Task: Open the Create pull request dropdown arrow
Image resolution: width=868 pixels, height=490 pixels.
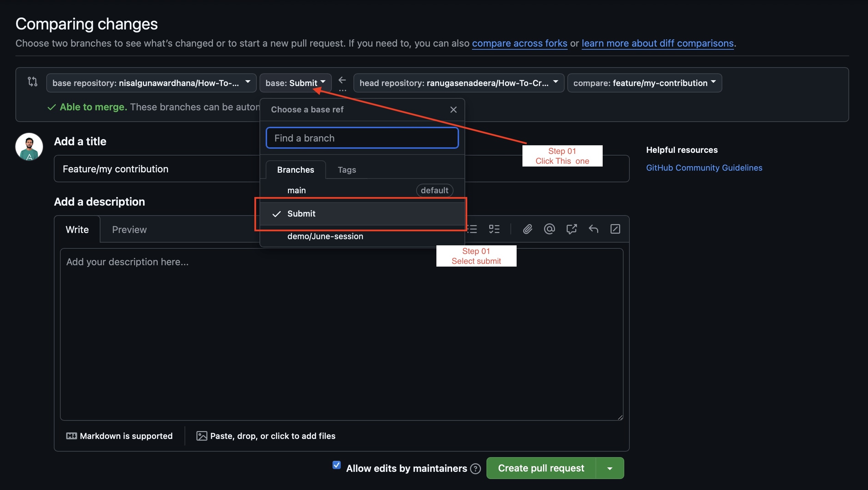Action: click(609, 468)
